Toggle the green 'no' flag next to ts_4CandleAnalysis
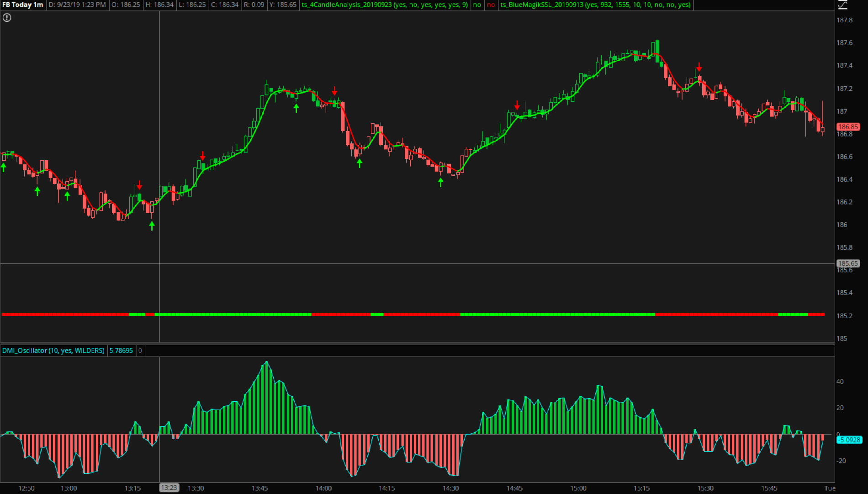868x494 pixels. pos(476,5)
